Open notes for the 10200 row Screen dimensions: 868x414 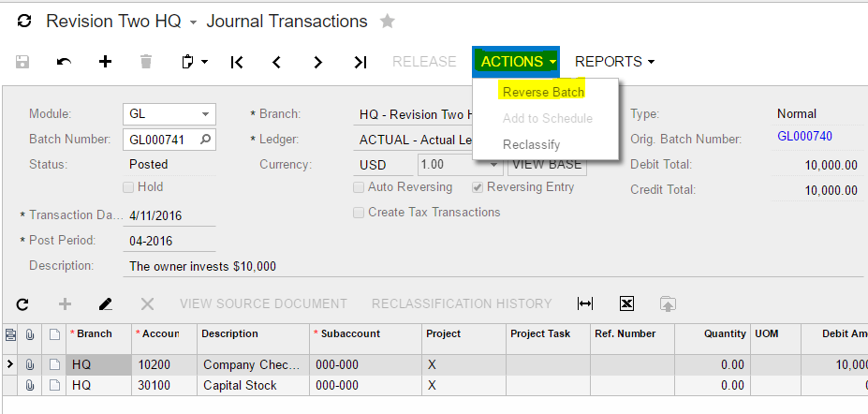coord(54,364)
